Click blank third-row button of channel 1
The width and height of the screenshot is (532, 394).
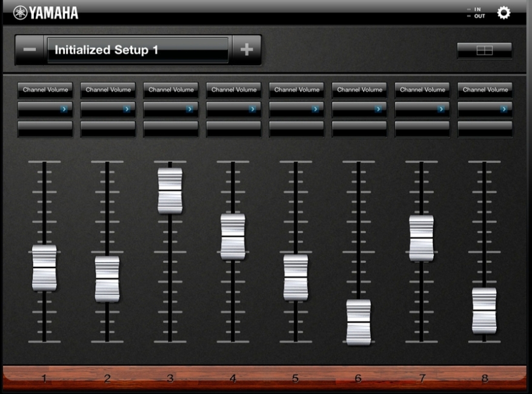pyautogui.click(x=45, y=129)
